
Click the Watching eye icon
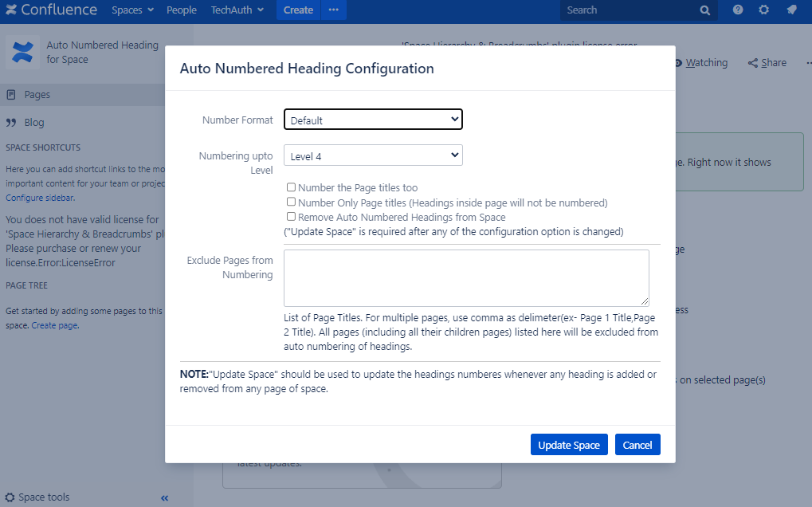tap(678, 63)
